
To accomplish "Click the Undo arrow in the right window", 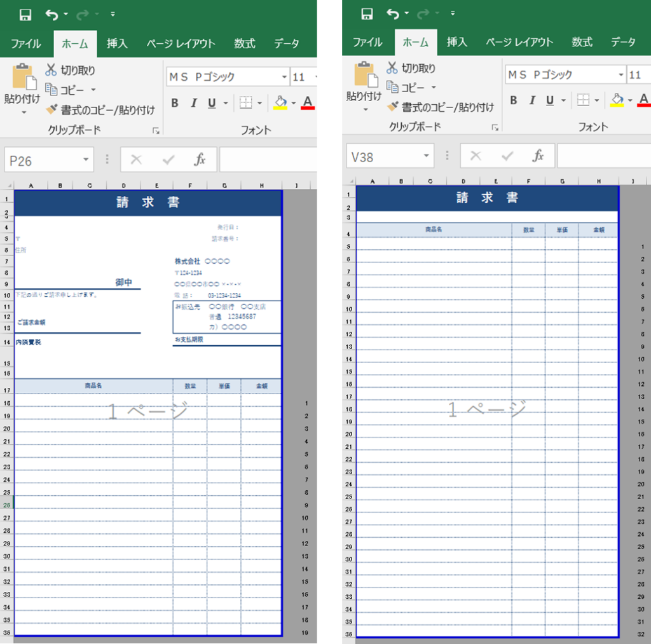I will (393, 14).
